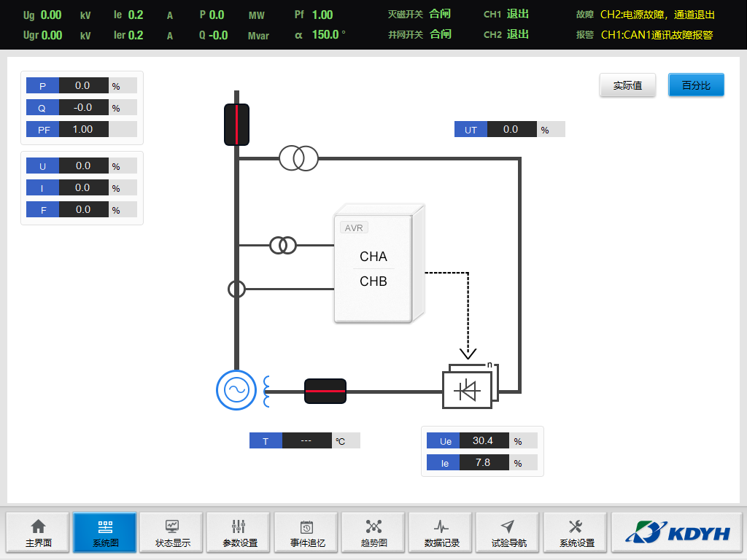Click the grid breaker on the vertical bus
The width and height of the screenshot is (747, 560).
coord(236,124)
